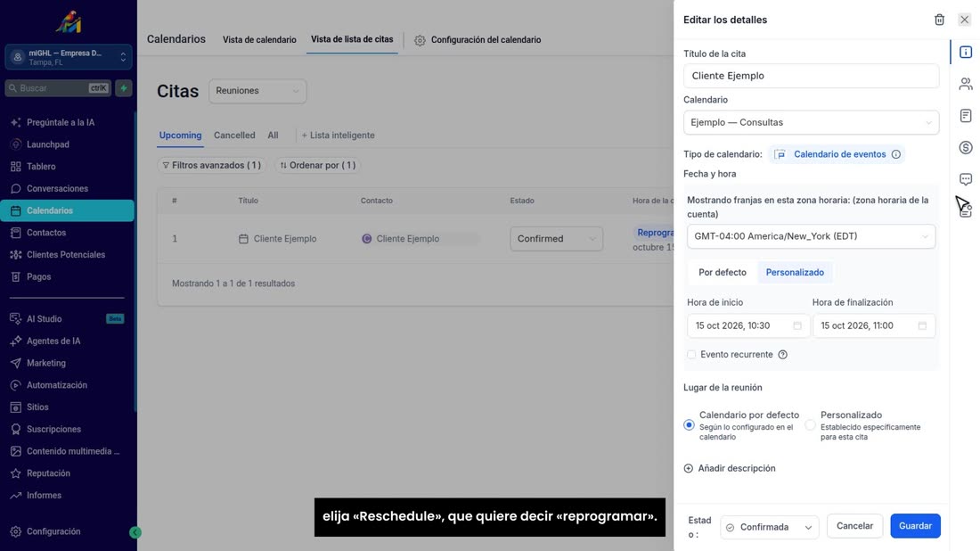980x551 pixels.
Task: Open Calendarios in the sidebar
Action: [x=68, y=210]
